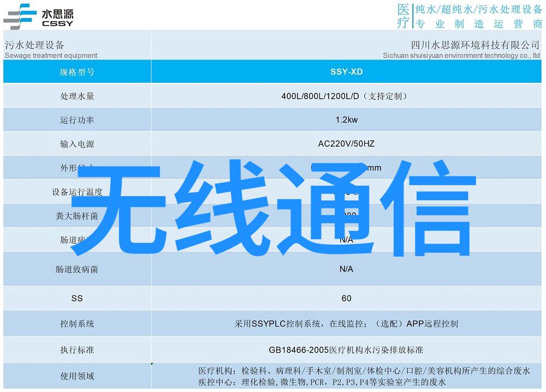The height and width of the screenshot is (392, 546).
Task: Select the 规格型号 table header cell
Action: click(77, 72)
